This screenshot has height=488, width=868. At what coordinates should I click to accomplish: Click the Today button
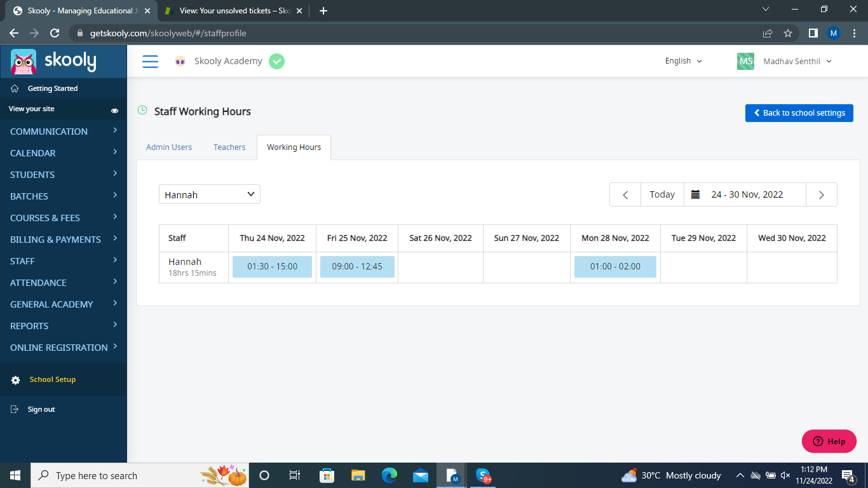pyautogui.click(x=662, y=195)
